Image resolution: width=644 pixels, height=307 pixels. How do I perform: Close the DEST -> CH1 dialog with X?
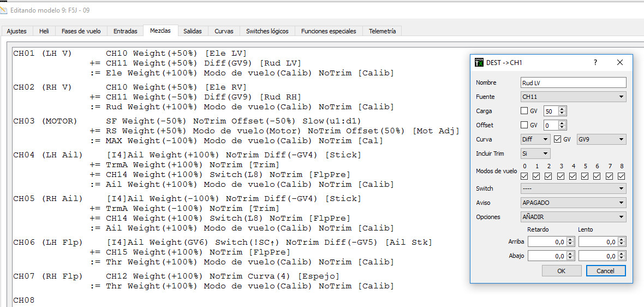coord(619,63)
